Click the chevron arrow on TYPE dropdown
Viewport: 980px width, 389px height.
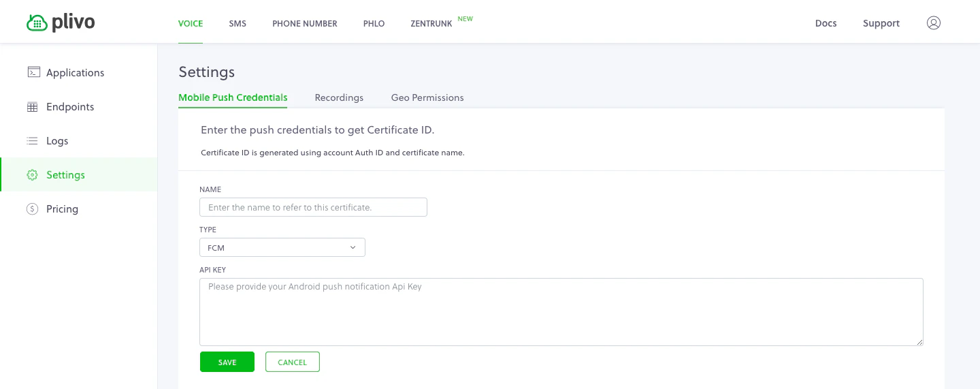point(353,247)
